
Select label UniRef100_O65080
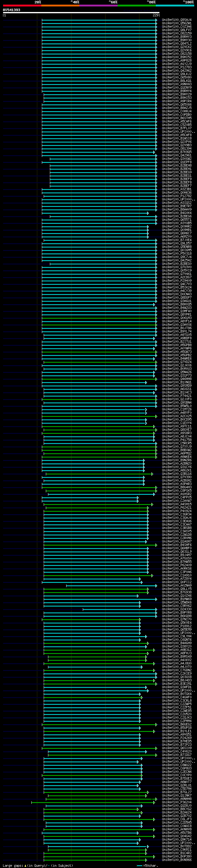[176, 78]
